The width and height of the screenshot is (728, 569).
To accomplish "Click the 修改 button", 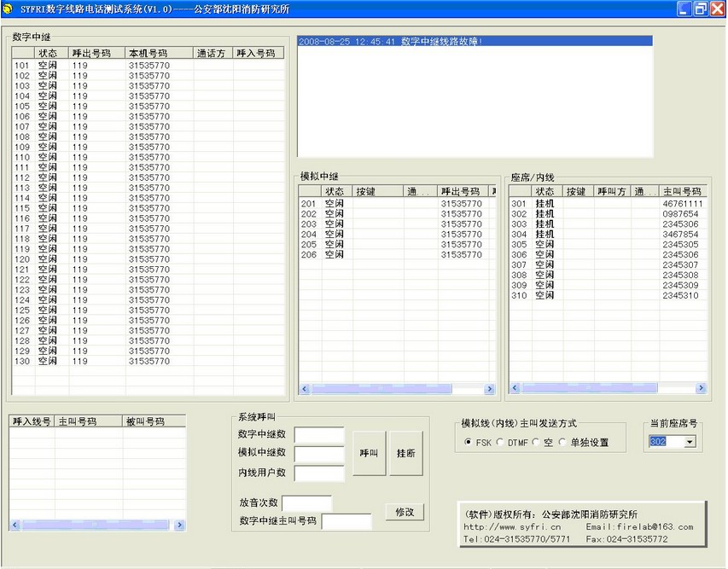I will (405, 512).
